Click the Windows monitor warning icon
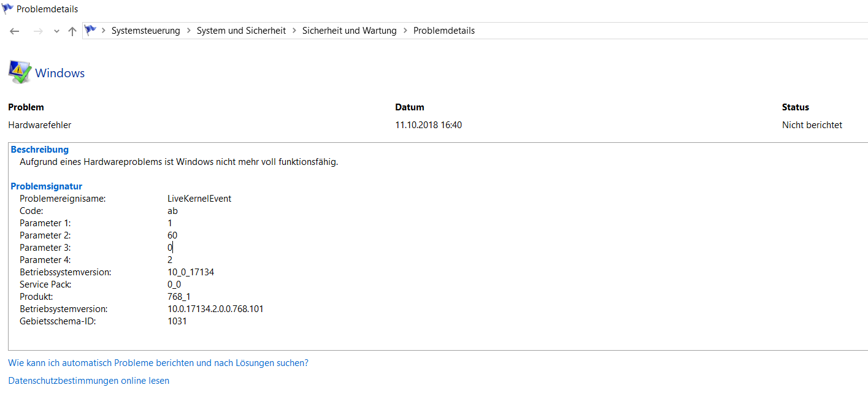The width and height of the screenshot is (868, 393). tap(20, 72)
